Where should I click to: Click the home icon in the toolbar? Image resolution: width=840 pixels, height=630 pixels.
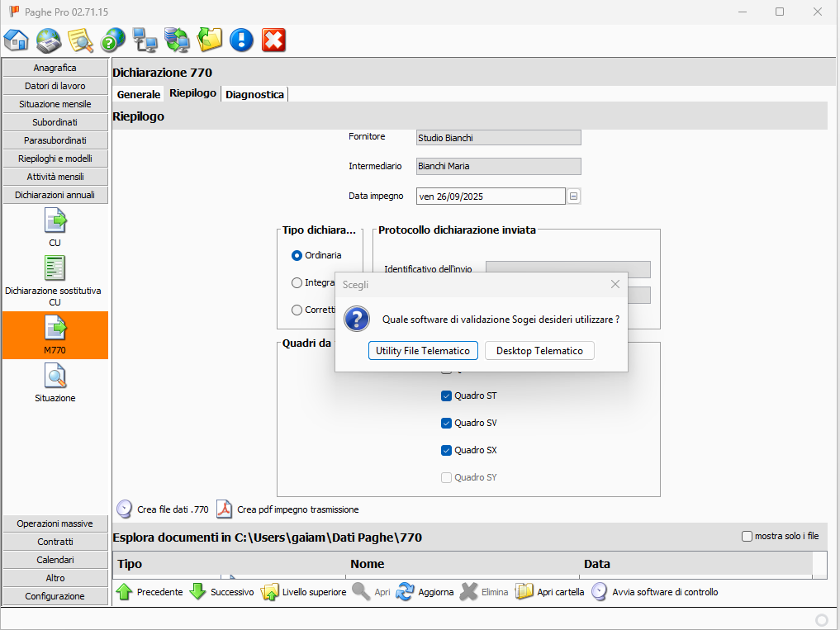tap(17, 40)
